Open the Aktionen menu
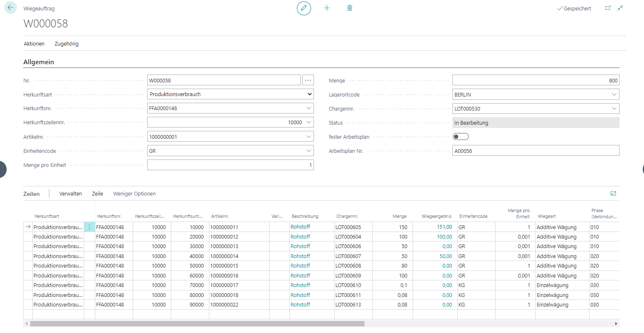644x333 pixels. coord(34,43)
